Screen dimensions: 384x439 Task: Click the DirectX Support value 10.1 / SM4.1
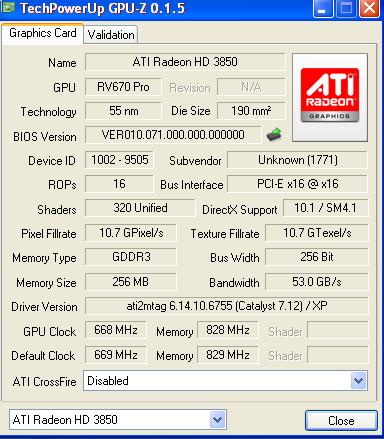point(325,208)
